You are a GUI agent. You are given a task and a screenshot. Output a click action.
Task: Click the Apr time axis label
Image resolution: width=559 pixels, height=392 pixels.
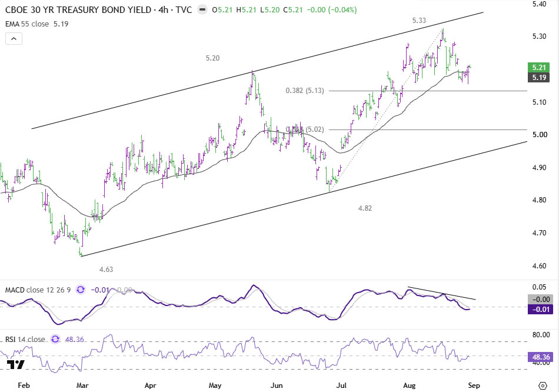point(151,386)
